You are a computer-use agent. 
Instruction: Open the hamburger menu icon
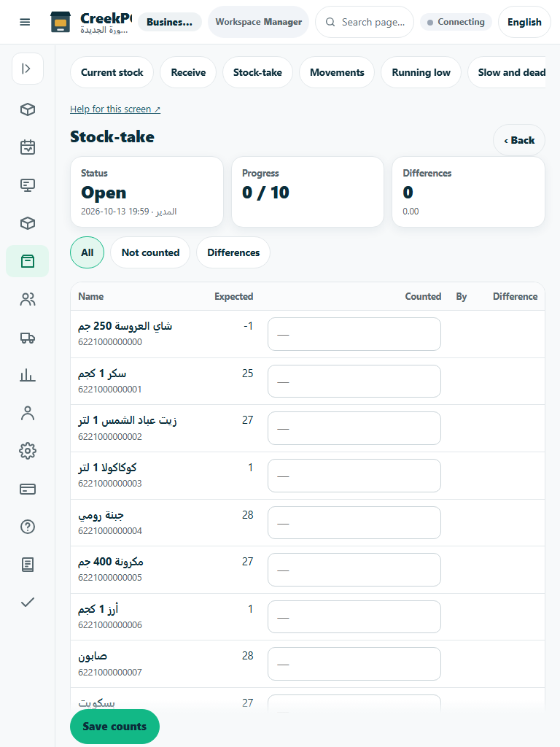25,22
